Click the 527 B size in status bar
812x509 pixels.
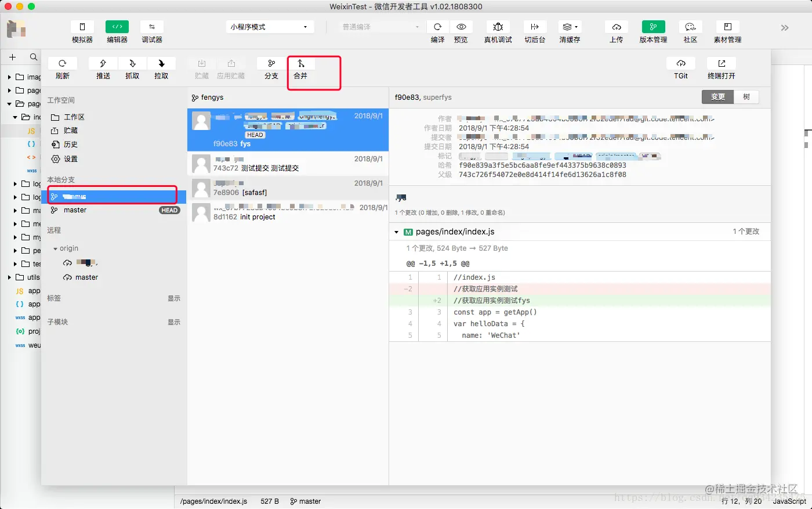point(270,501)
